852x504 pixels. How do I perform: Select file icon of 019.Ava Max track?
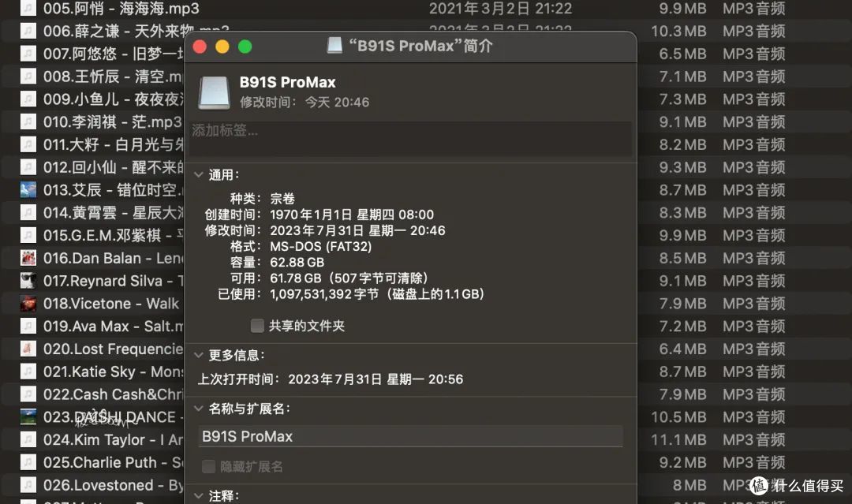tap(28, 326)
